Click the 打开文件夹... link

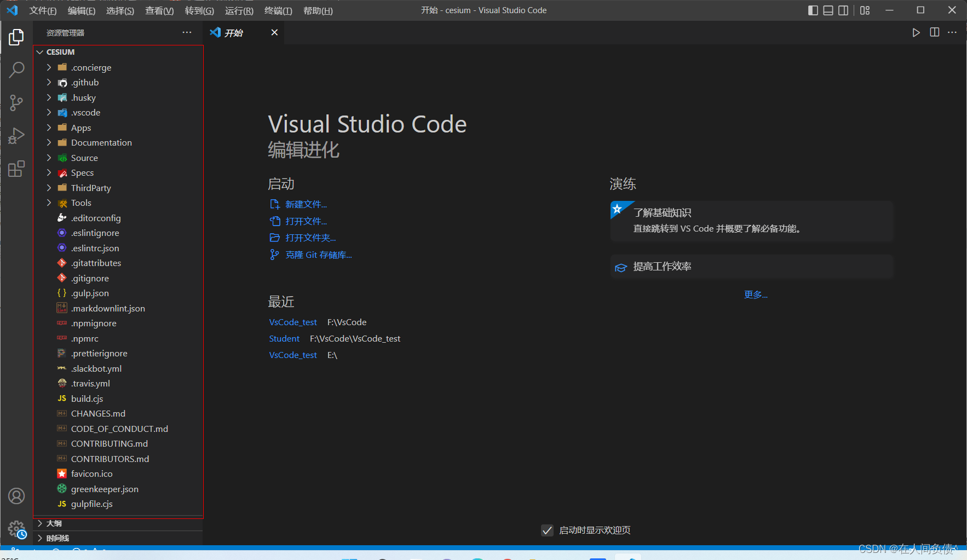click(310, 238)
